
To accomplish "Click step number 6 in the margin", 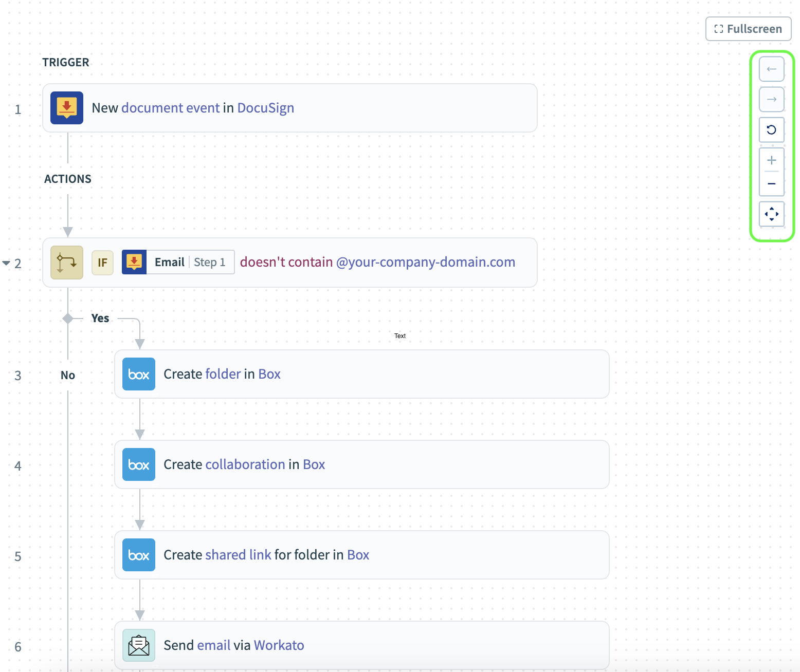I will click(18, 647).
